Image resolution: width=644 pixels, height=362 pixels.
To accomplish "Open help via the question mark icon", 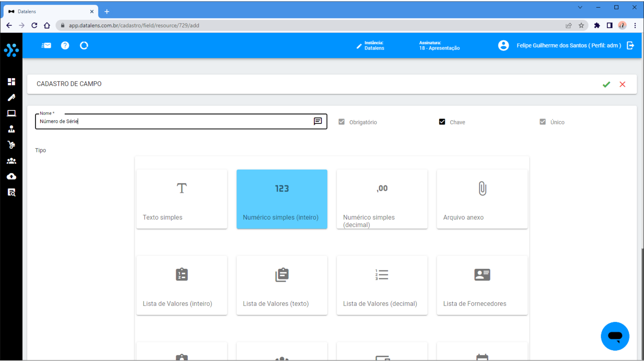I will click(x=65, y=46).
